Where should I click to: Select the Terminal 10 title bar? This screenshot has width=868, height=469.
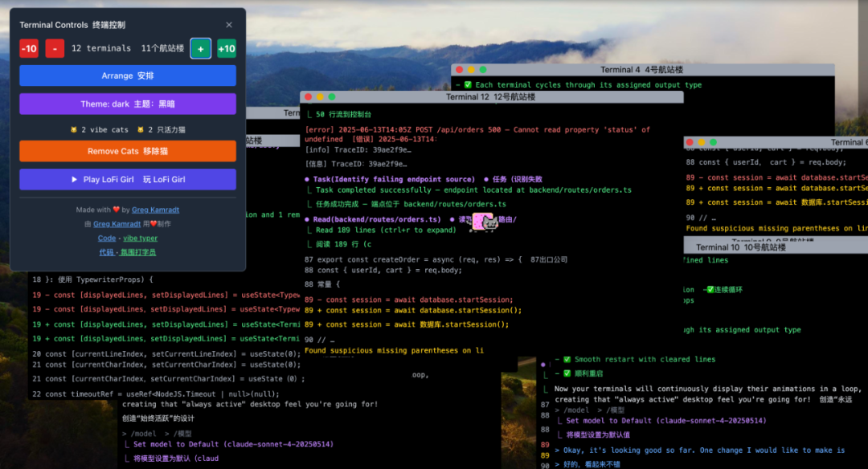coord(776,247)
